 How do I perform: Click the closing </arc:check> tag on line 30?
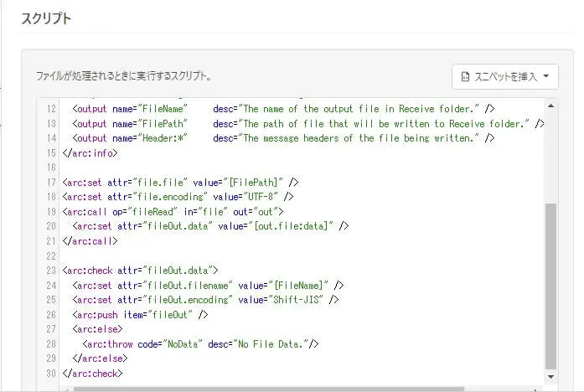click(x=92, y=373)
